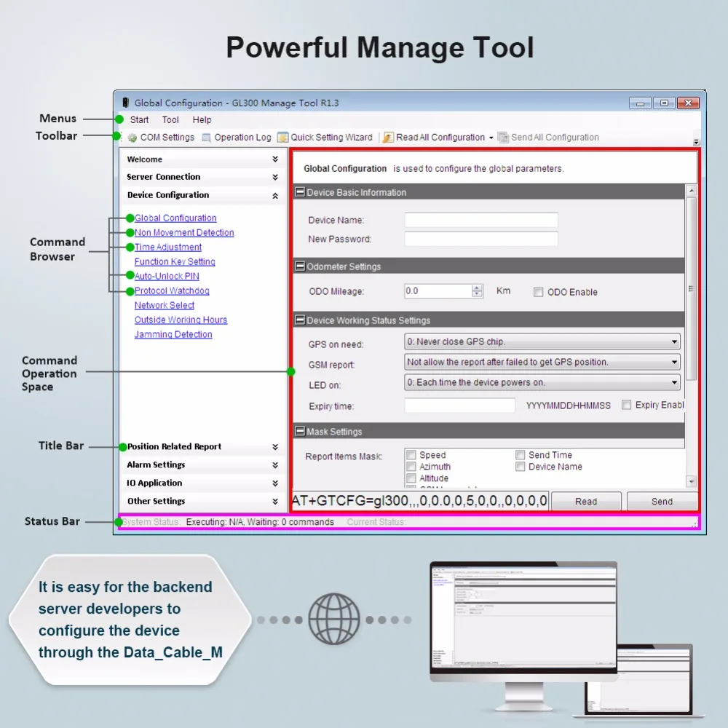Screen dimensions: 728x728
Task: Collapse Odometer Settings section icon
Action: tap(301, 266)
